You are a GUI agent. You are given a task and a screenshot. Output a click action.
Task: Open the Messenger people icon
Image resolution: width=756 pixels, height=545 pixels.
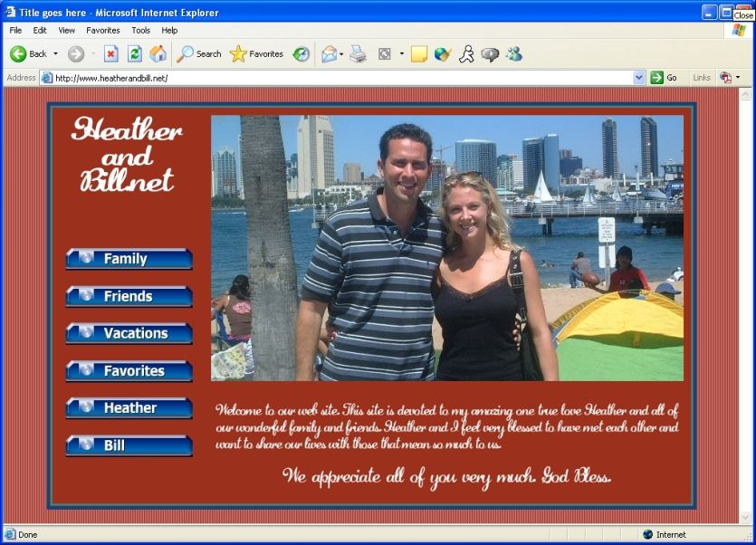pyautogui.click(x=513, y=54)
